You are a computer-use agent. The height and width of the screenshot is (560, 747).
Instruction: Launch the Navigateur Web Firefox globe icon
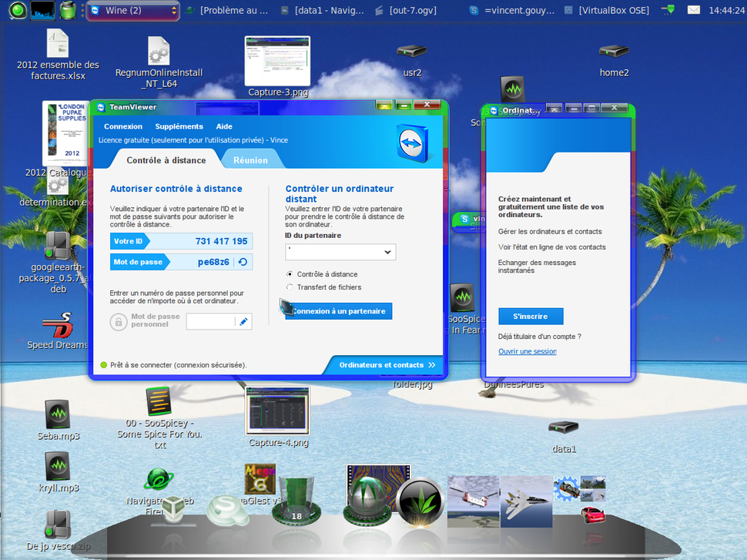click(x=158, y=479)
